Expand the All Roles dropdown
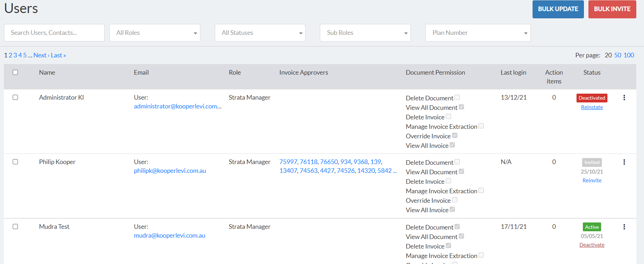 (155, 33)
